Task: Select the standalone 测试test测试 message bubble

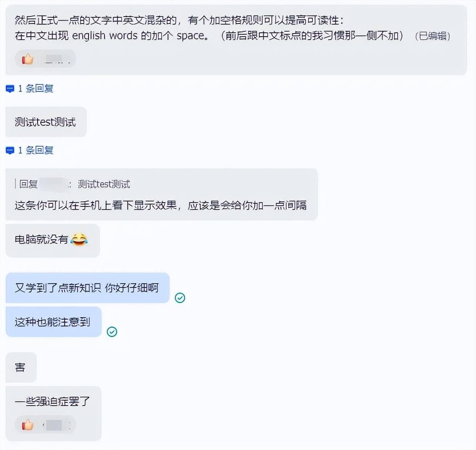Action: click(46, 122)
